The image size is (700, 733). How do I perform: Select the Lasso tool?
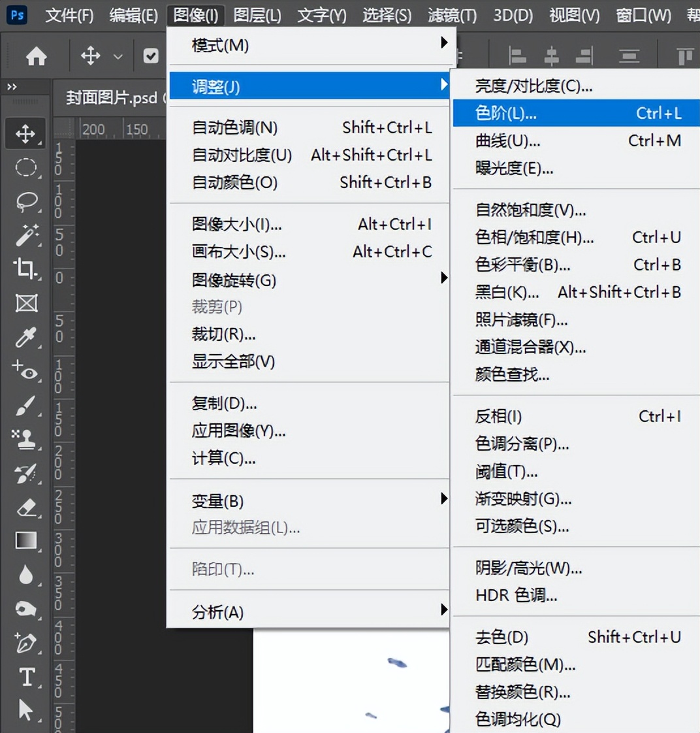[x=27, y=202]
